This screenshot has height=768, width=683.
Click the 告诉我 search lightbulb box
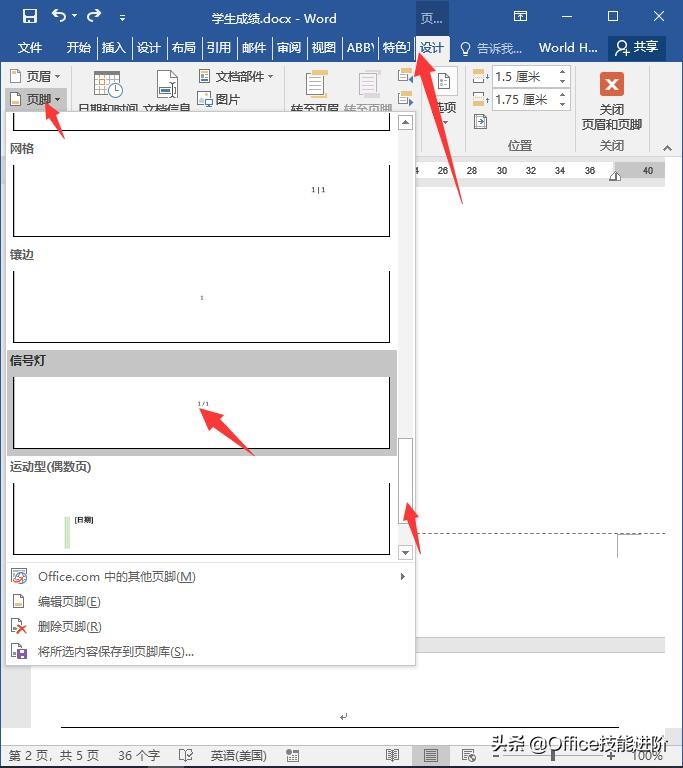tap(490, 48)
